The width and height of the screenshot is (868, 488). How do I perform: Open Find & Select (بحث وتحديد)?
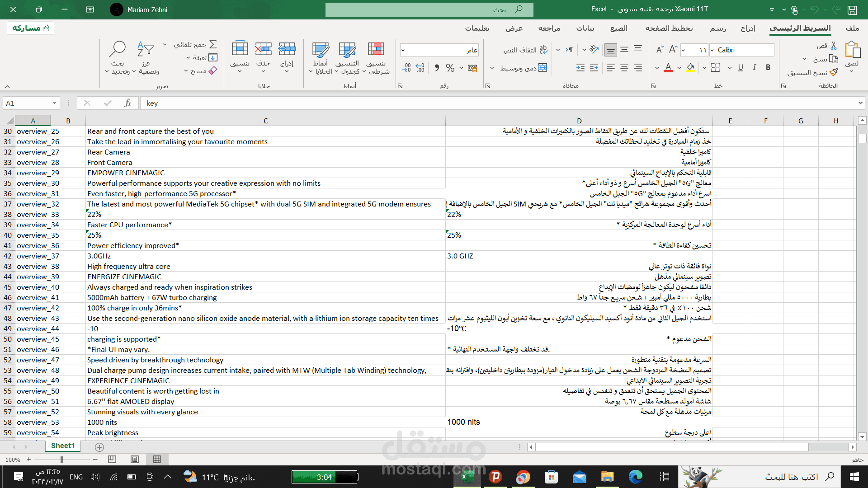click(118, 58)
